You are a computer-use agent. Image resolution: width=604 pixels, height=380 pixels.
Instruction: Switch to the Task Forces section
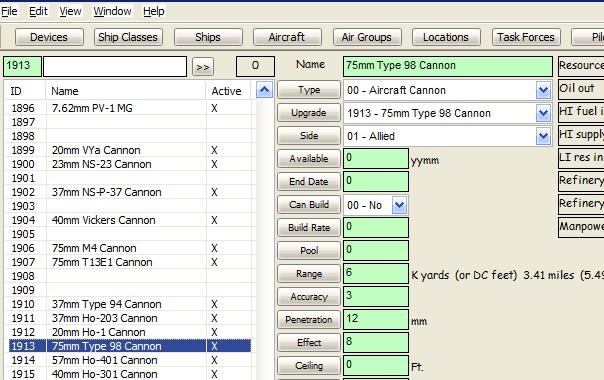(x=526, y=37)
